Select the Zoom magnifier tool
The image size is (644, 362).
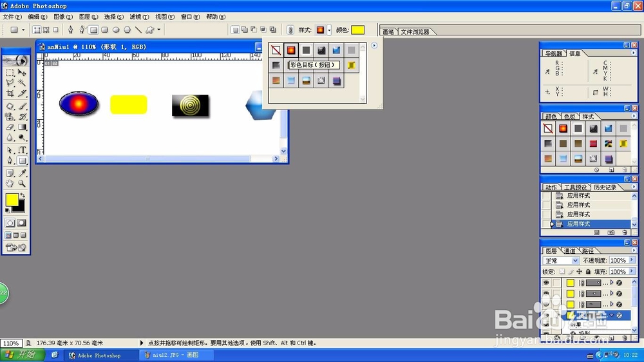(22, 184)
